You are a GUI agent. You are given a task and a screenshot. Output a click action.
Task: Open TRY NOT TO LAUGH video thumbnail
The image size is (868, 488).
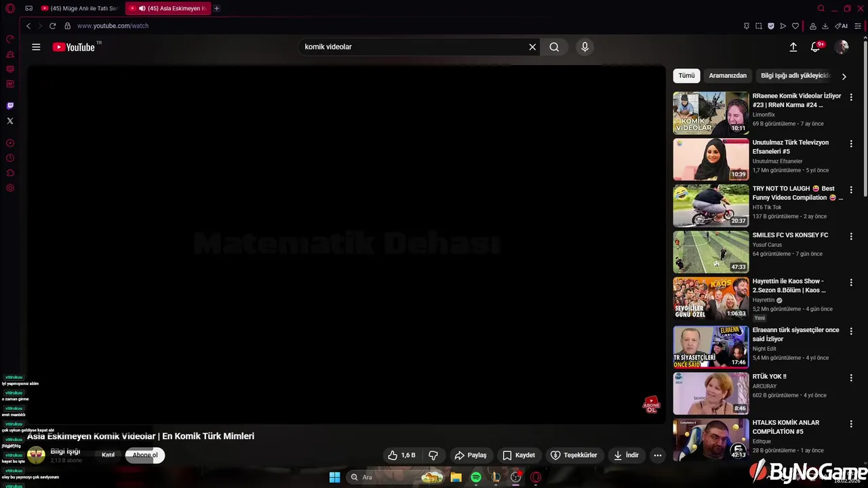point(711,205)
